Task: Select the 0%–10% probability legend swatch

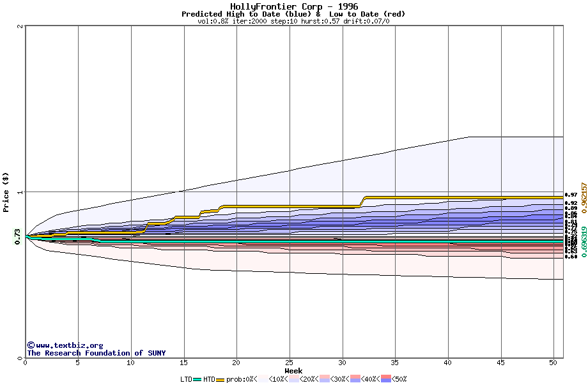Action: pos(263,379)
